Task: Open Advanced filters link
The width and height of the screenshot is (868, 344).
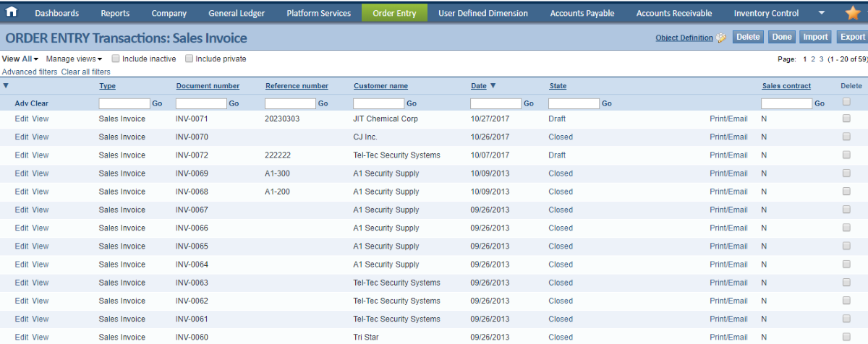Action: [30, 72]
